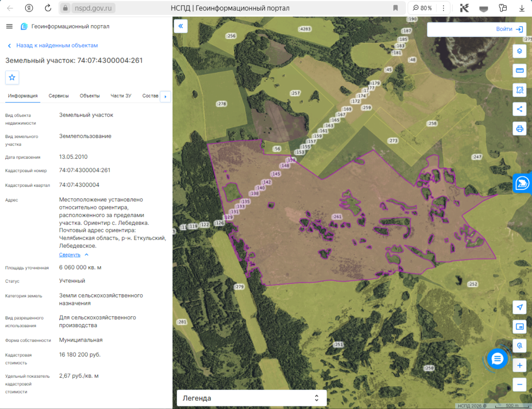Zoom in on the map
This screenshot has height=409, width=532.
[519, 365]
